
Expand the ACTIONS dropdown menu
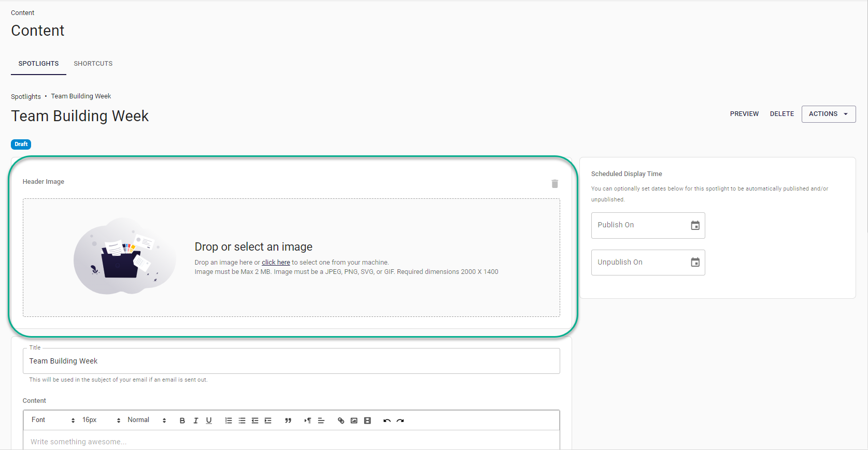click(828, 114)
